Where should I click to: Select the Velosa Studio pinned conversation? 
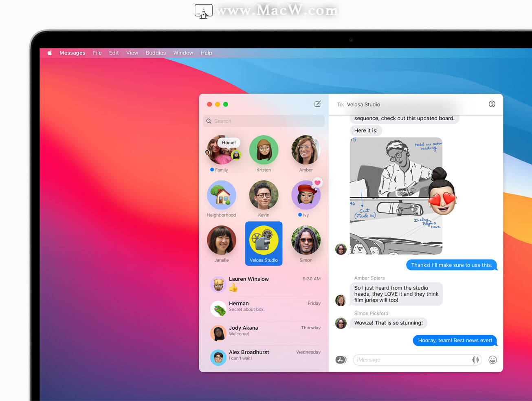(264, 244)
